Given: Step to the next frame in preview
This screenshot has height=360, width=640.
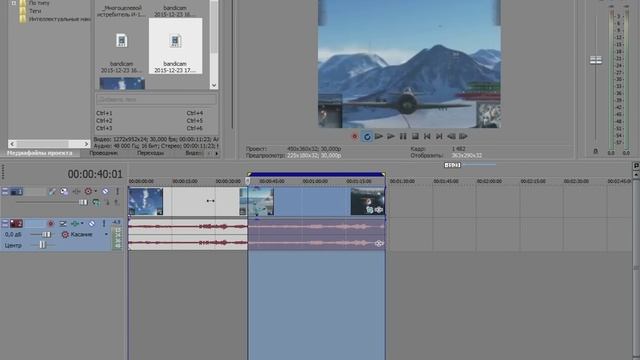Looking at the screenshot, I should point(463,136).
